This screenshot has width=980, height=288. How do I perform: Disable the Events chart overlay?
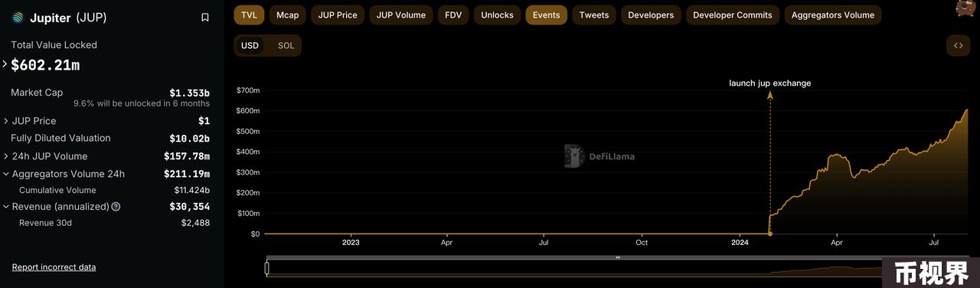point(546,15)
